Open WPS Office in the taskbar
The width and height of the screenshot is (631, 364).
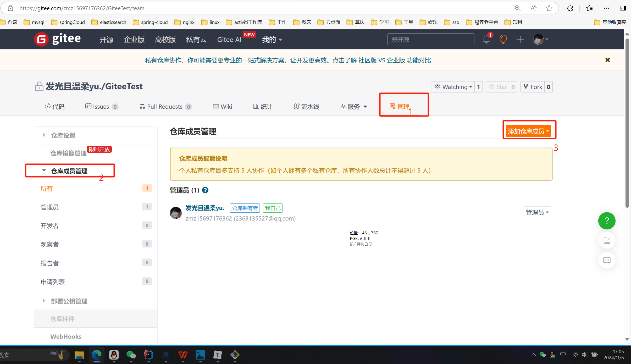click(183, 355)
